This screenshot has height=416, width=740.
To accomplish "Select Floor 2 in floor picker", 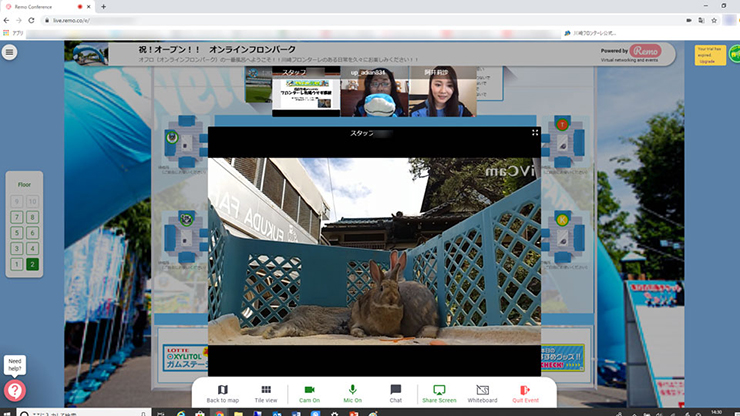I will point(33,264).
